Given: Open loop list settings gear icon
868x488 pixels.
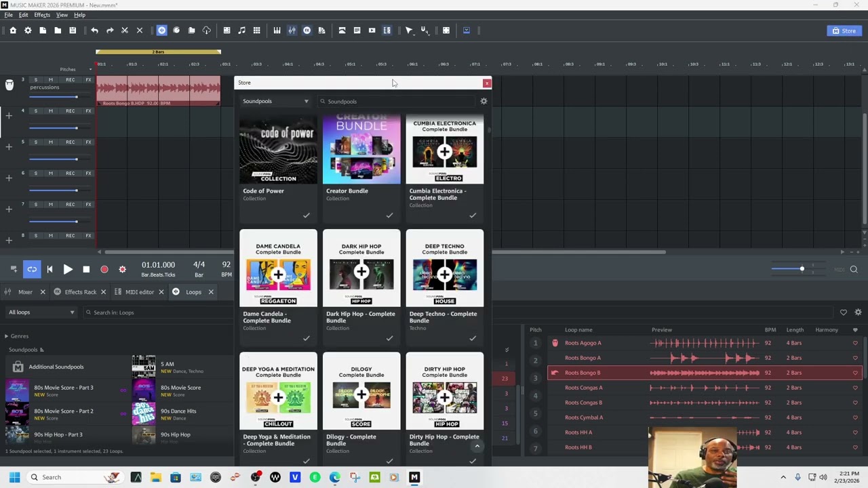Looking at the screenshot, I should click(858, 312).
